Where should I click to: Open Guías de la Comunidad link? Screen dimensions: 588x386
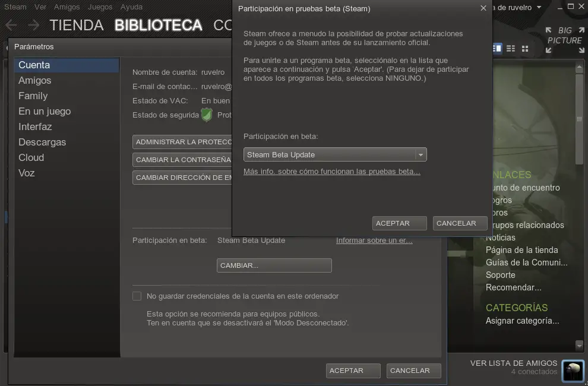point(526,262)
